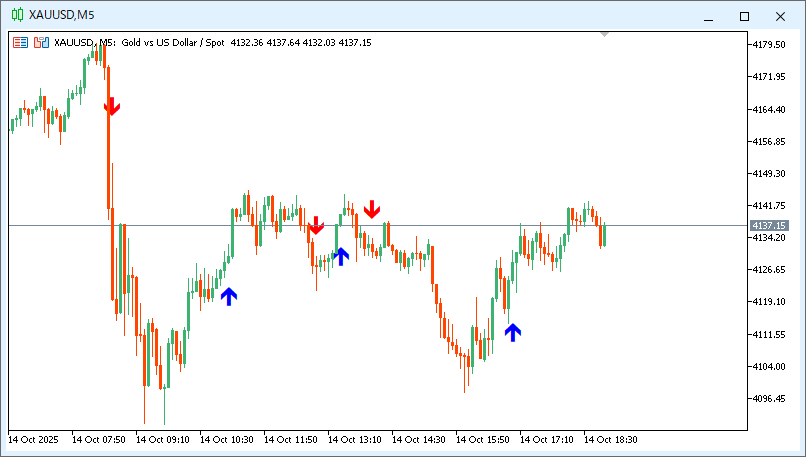
Task: Click the 14 Oct 07:50 time label
Action: 98,439
